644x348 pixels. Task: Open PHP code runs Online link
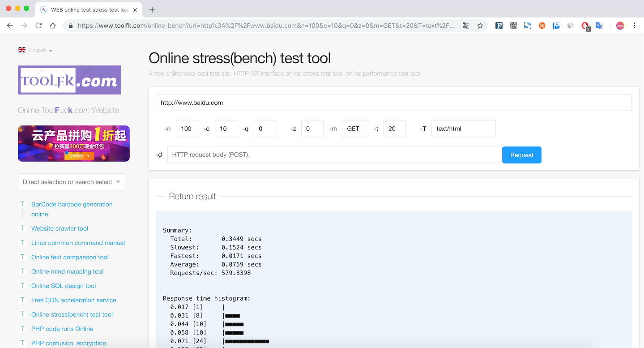[62, 329]
